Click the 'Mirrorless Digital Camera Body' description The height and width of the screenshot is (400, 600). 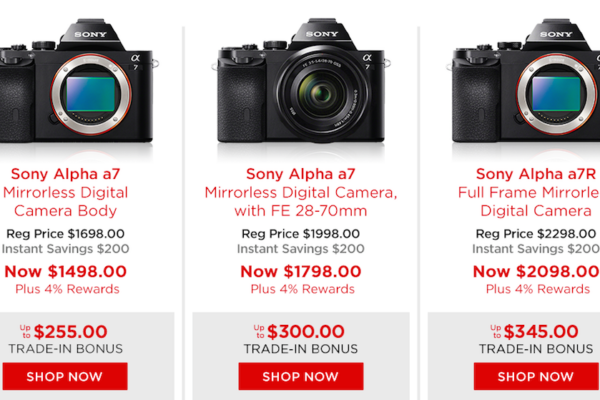pyautogui.click(x=66, y=201)
